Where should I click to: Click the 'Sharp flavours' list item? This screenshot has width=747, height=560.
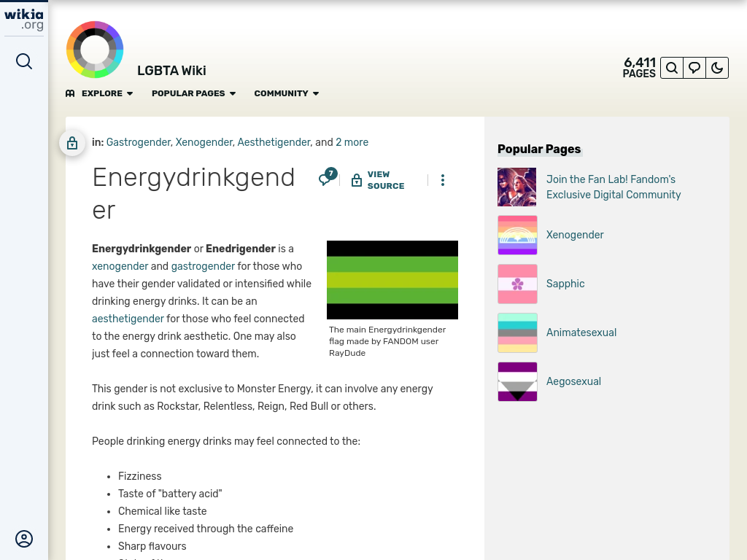coord(152,546)
